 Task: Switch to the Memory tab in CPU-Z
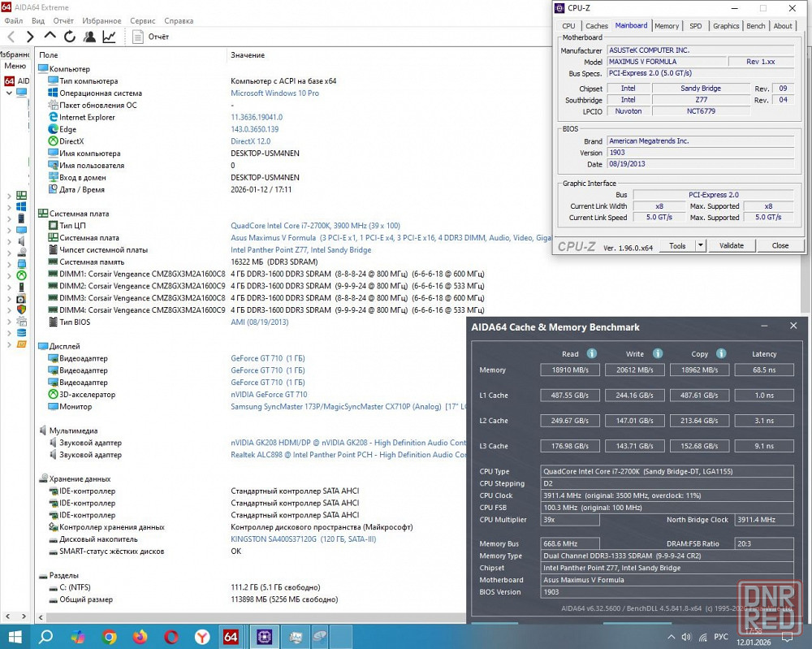(667, 26)
